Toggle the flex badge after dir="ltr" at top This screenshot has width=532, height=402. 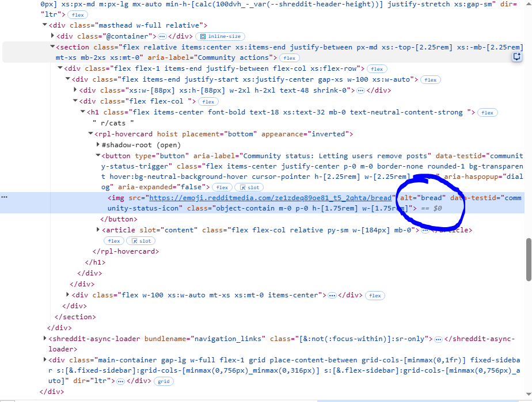point(78,15)
